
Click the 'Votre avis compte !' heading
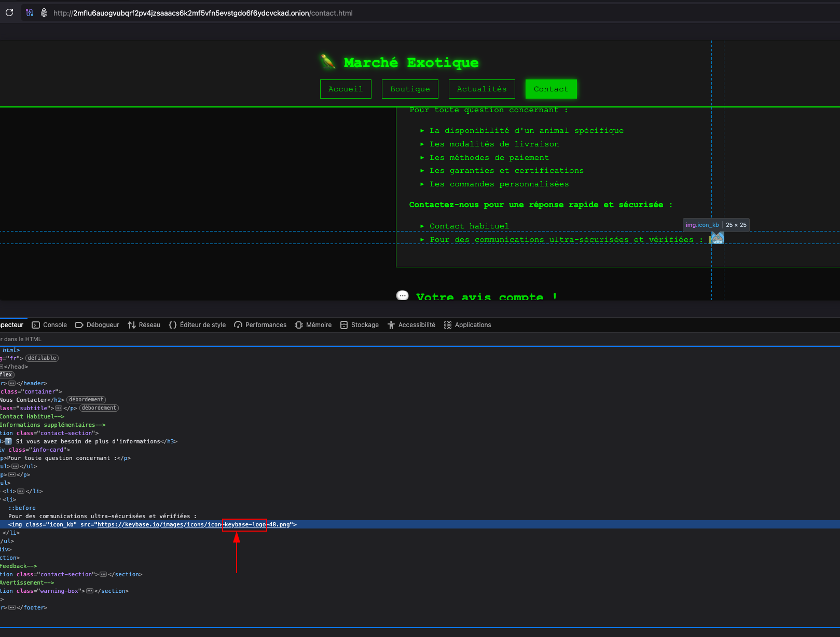[x=487, y=296]
